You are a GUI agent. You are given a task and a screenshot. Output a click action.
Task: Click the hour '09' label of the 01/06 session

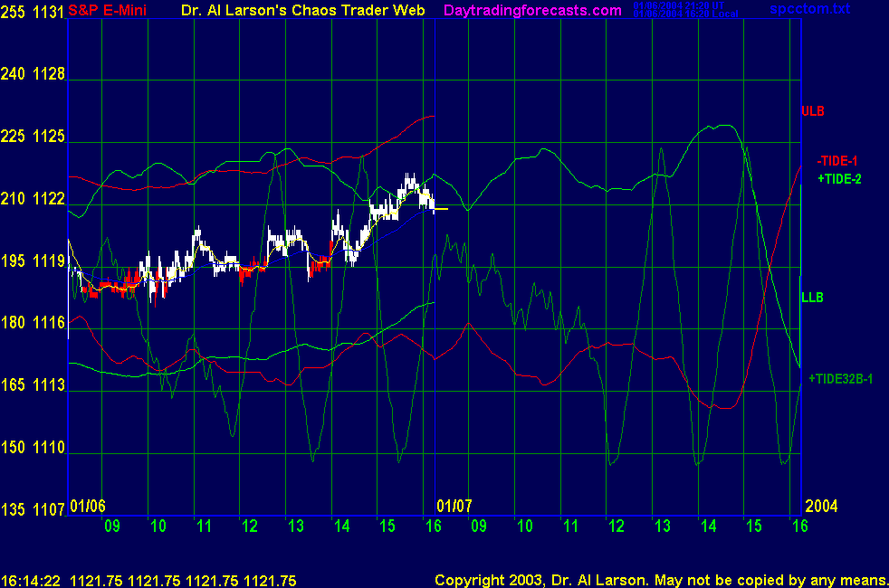[112, 526]
